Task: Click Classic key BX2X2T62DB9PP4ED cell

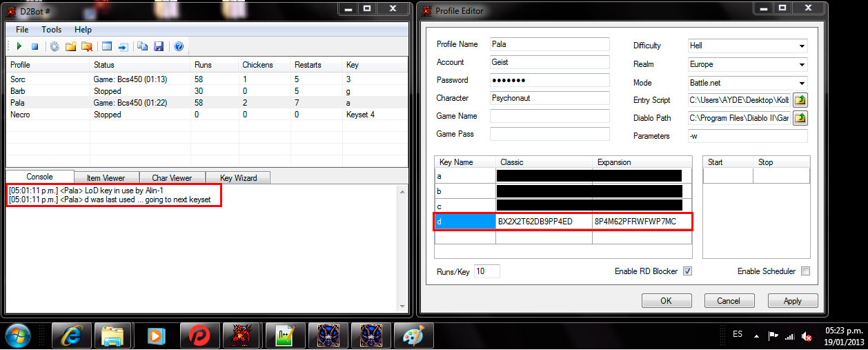Action: 544,222
